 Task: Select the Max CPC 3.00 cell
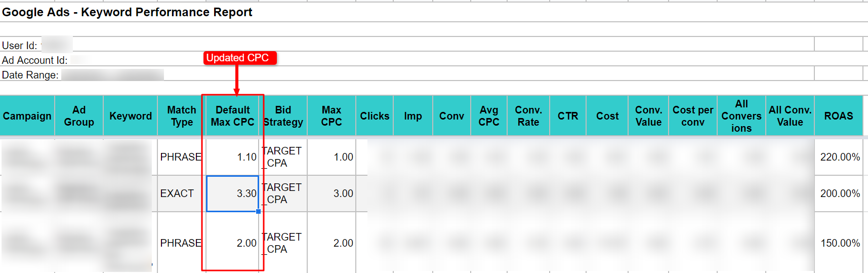[x=332, y=193]
